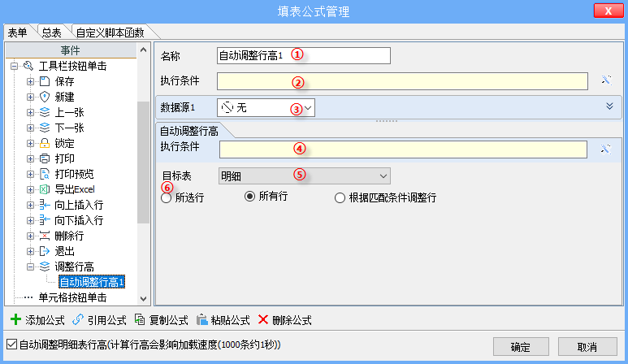The image size is (628, 364).
Task: Click the 取消 button
Action: pos(587,347)
